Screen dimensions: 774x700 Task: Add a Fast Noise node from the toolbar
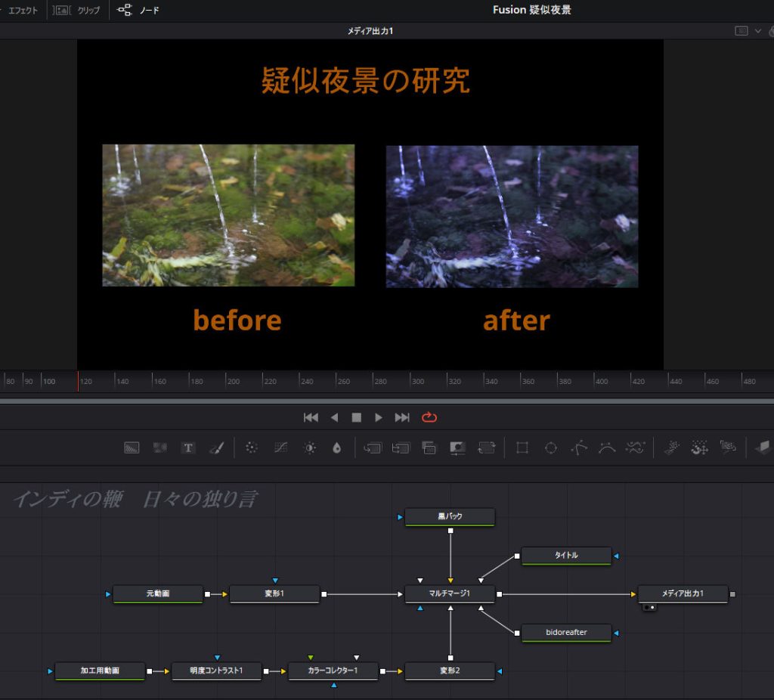(160, 448)
